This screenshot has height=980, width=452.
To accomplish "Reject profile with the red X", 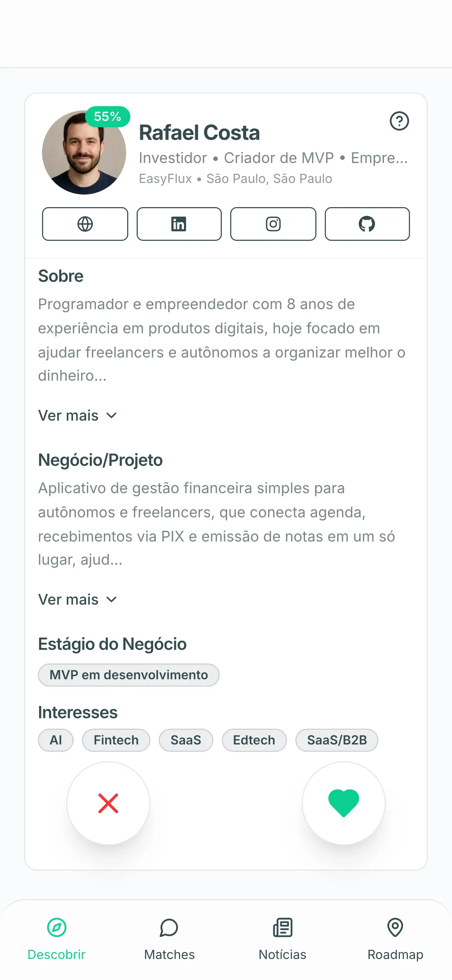I will click(108, 803).
